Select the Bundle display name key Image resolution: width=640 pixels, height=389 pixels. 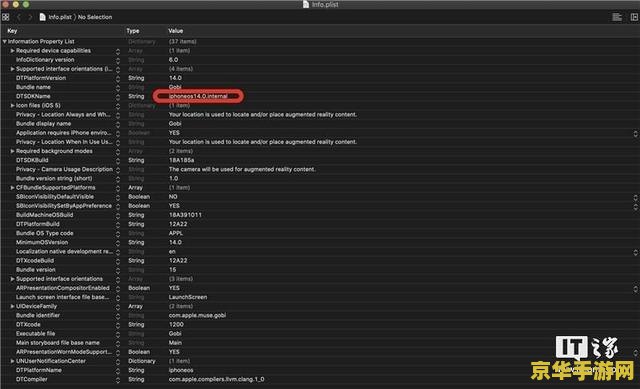tap(43, 124)
